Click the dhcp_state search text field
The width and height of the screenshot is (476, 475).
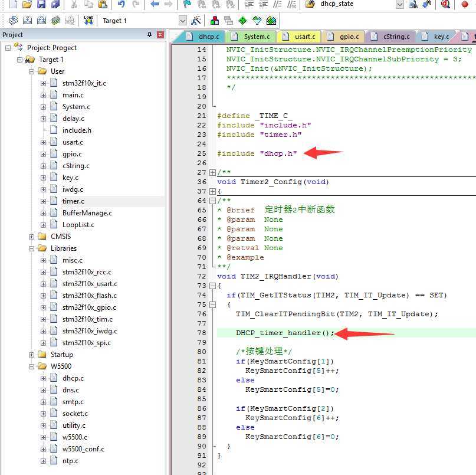356,4
